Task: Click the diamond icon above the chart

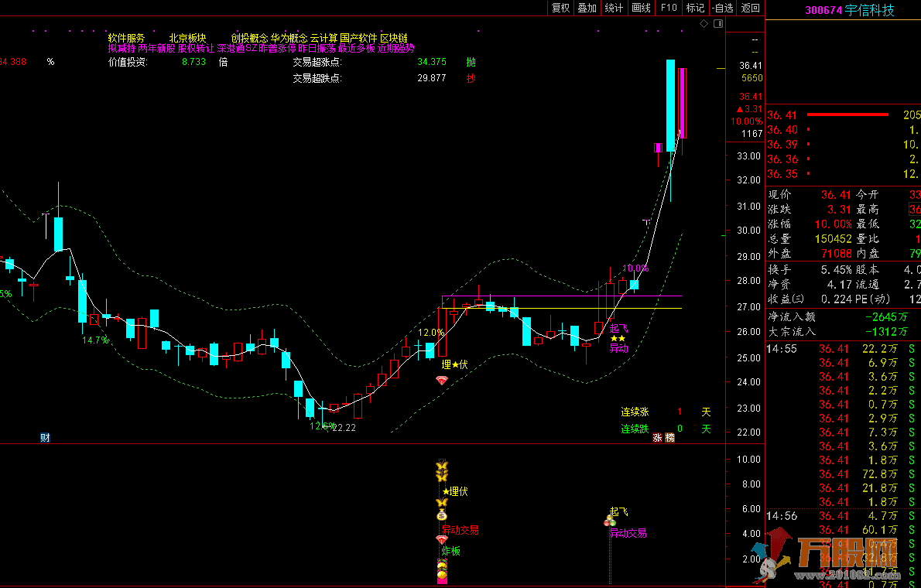Action: 704,23
